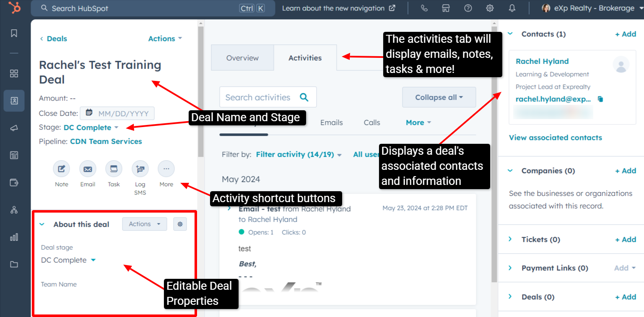Viewport: 644px width, 317px height.
Task: Compose an Email with the shortcut button
Action: coord(88,169)
